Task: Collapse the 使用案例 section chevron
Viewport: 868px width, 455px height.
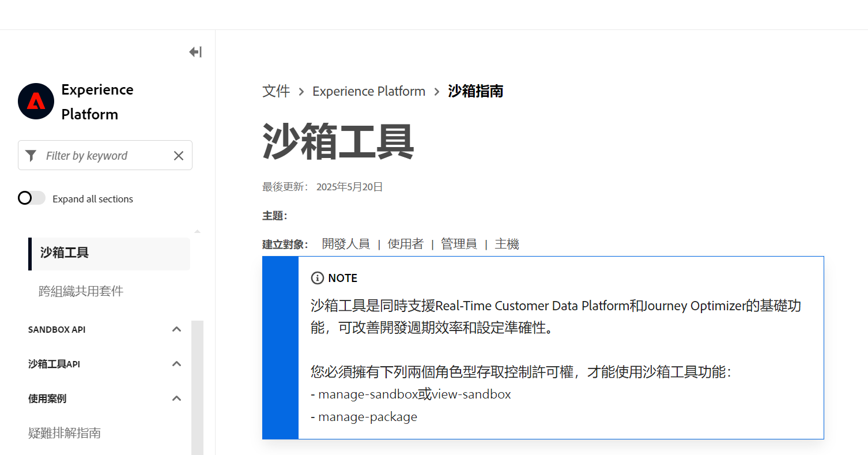Action: tap(177, 398)
